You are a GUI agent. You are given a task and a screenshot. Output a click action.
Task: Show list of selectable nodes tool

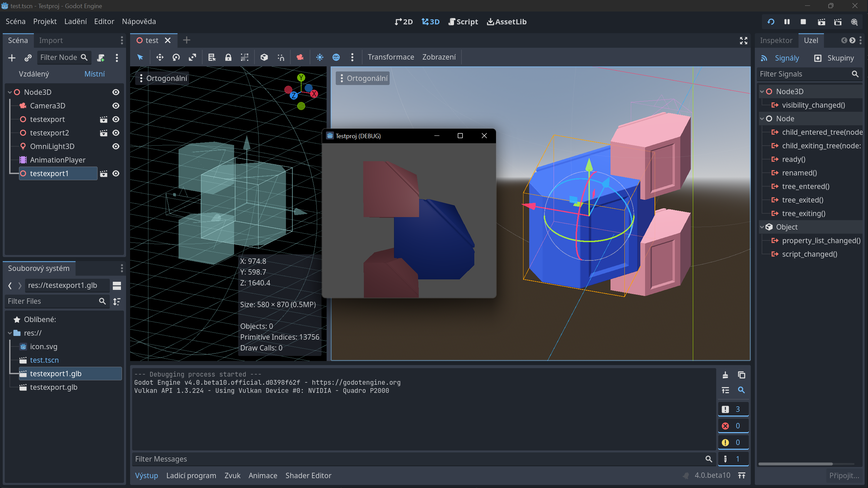point(212,57)
